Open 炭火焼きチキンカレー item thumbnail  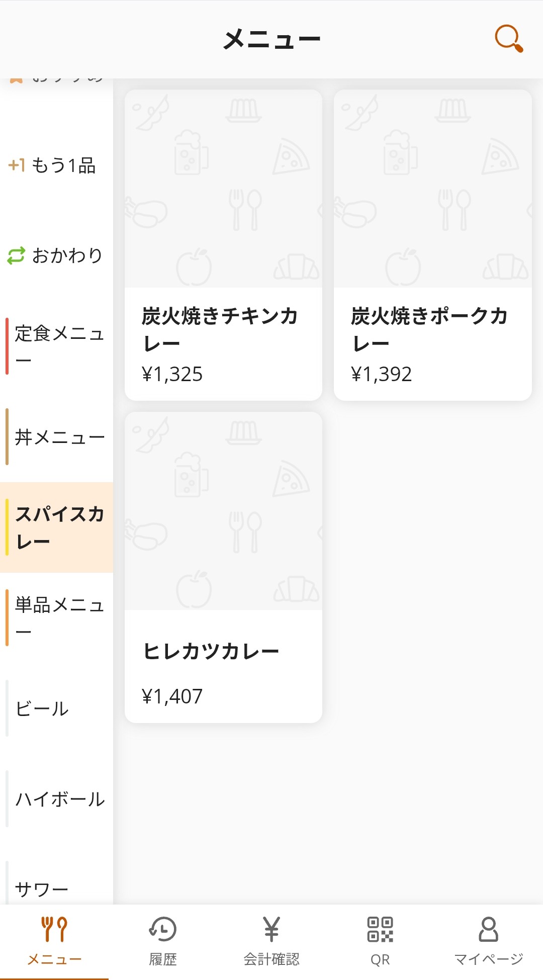223,189
